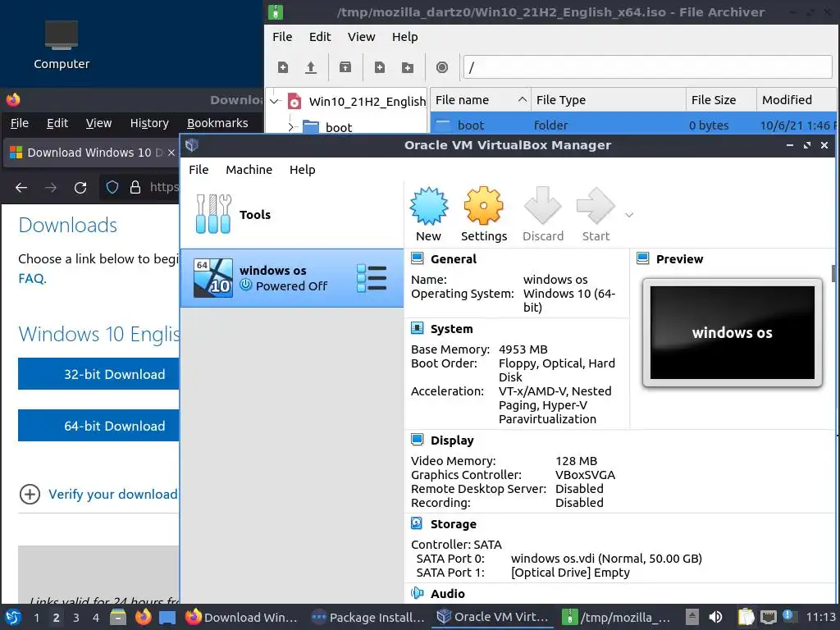Screen dimensions: 840x630
Task: Click the Start arrow icon
Action: (596, 206)
